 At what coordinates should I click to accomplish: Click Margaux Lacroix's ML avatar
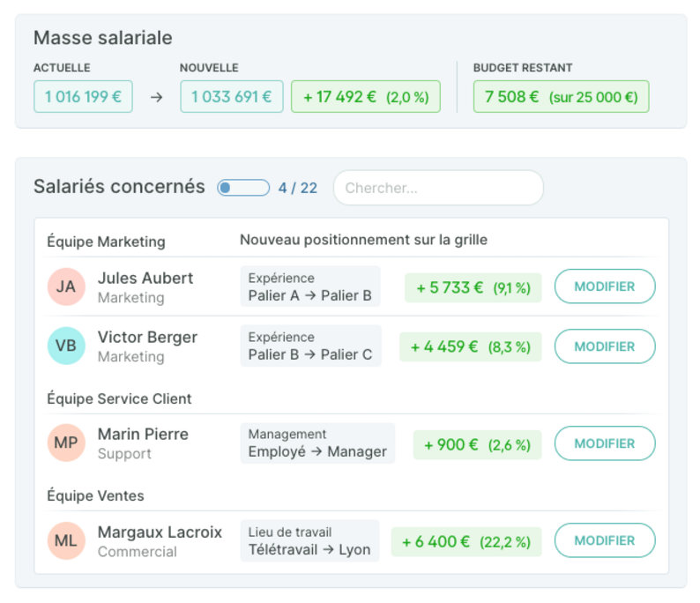(66, 540)
